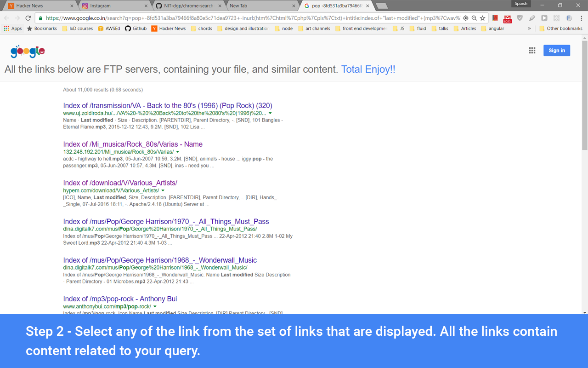Click the zoom magnifier icon in address bar
This screenshot has width=588, height=368.
coord(474,18)
